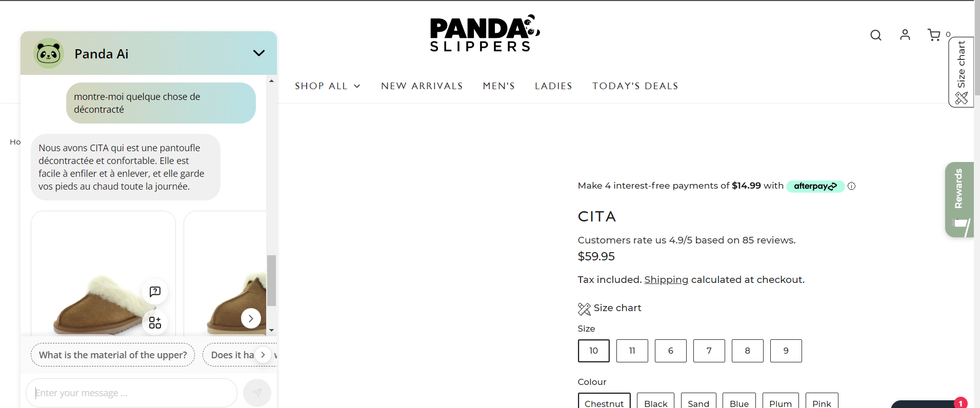980x408 pixels.
Task: Click the account profile icon
Action: (906, 35)
